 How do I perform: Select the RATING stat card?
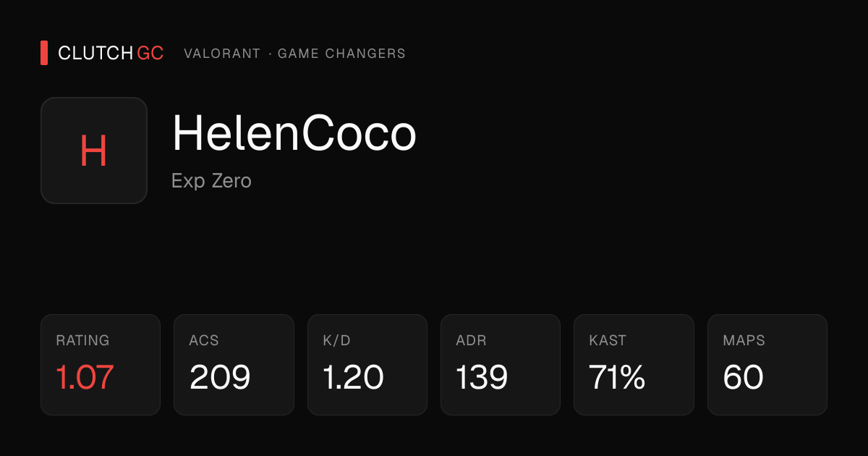click(x=101, y=365)
